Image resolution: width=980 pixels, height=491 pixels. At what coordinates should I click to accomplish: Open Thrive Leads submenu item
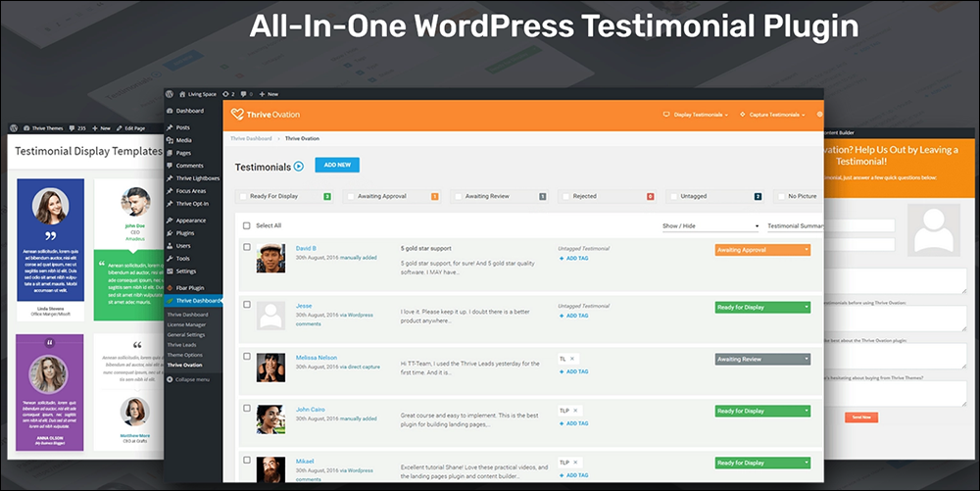point(181,345)
